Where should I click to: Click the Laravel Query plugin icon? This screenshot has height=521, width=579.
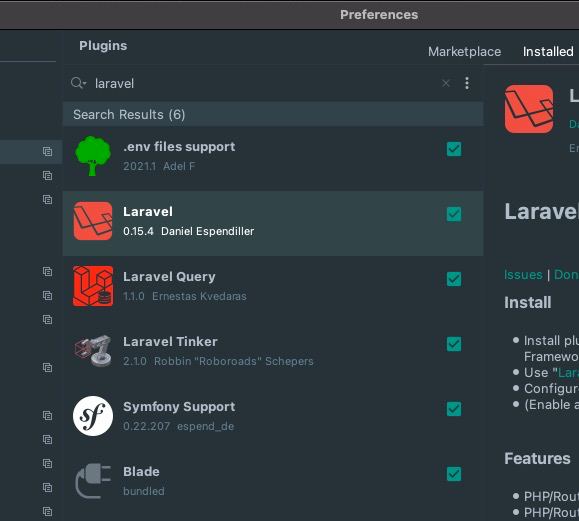[93, 286]
